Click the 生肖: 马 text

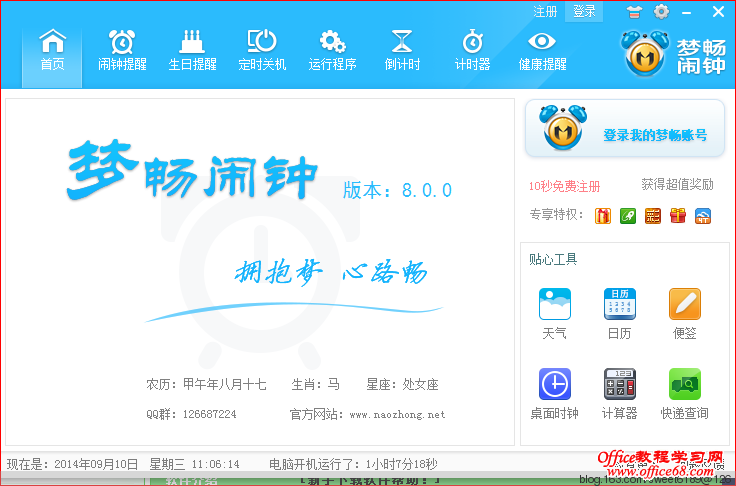tap(315, 385)
